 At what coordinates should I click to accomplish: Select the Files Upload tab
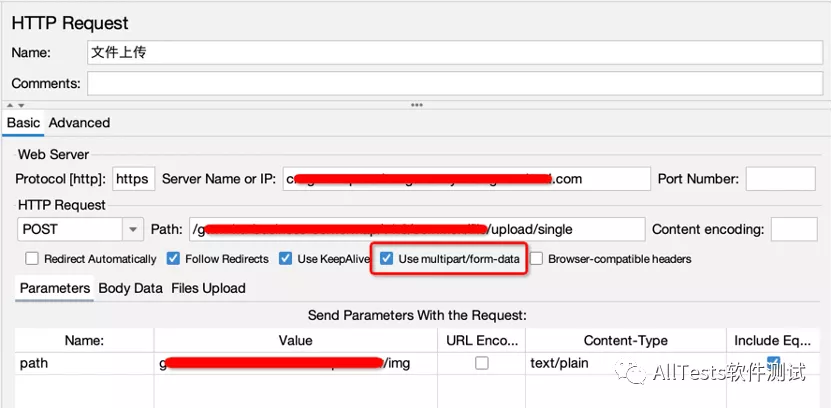pyautogui.click(x=208, y=288)
